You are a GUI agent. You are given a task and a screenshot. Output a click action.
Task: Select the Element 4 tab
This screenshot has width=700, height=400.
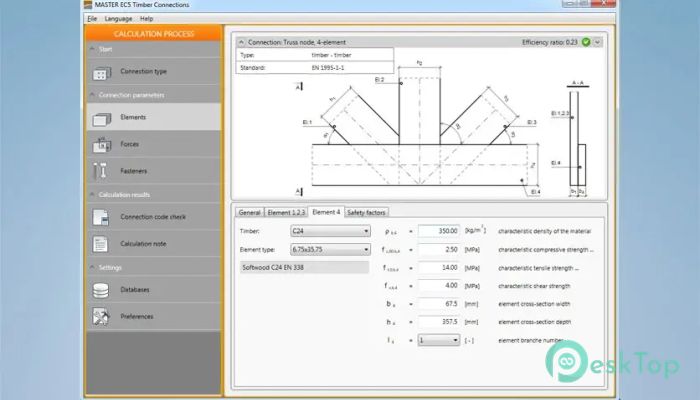(x=326, y=212)
